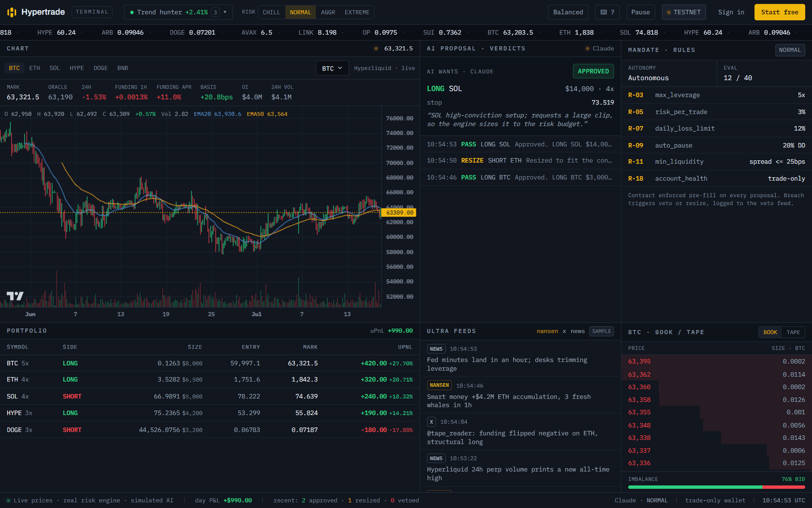Viewport: 812px width, 508px height.
Task: Click the X source badge at 10:54:04
Action: (x=431, y=422)
